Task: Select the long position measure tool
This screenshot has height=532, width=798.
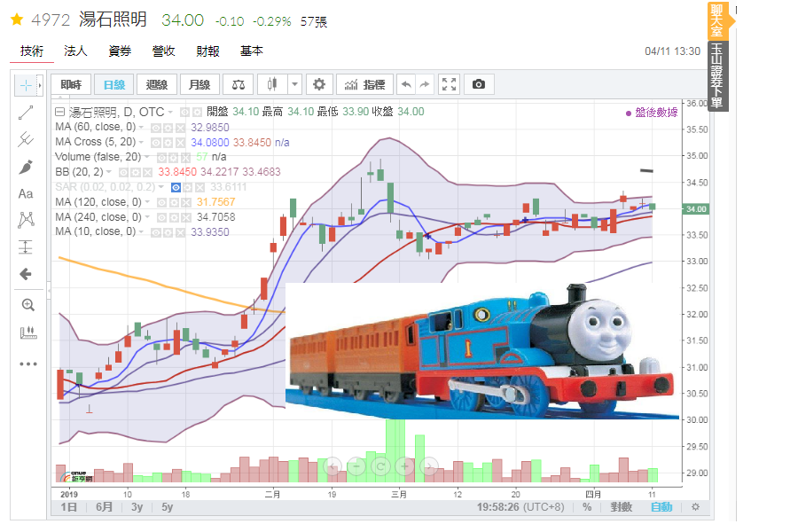Action: (x=26, y=246)
